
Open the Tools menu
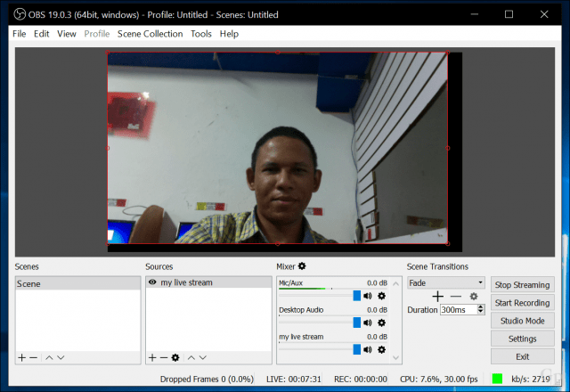click(201, 34)
